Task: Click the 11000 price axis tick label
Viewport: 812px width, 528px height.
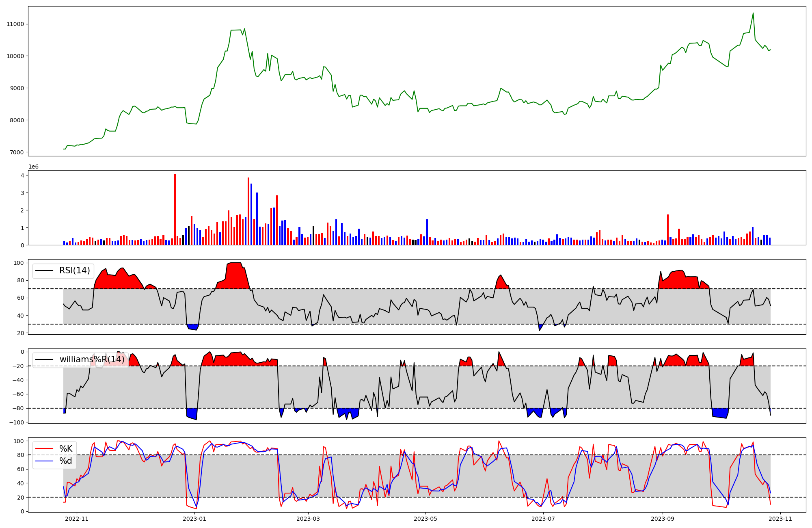Action: (x=15, y=24)
